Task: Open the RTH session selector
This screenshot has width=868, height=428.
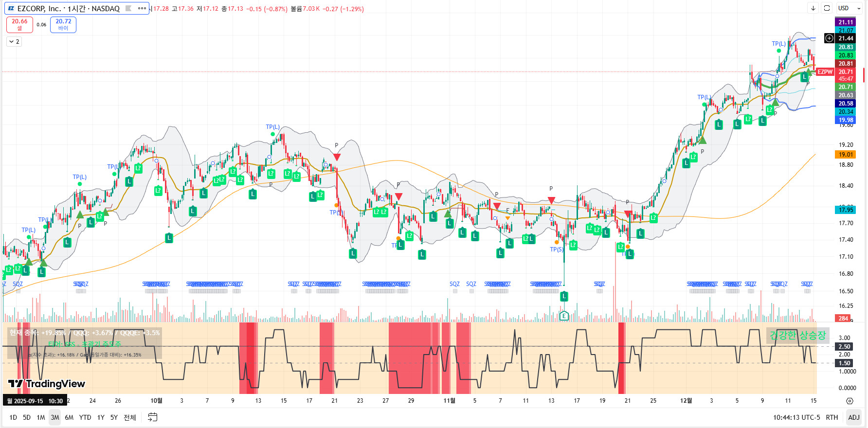Action: [832, 417]
